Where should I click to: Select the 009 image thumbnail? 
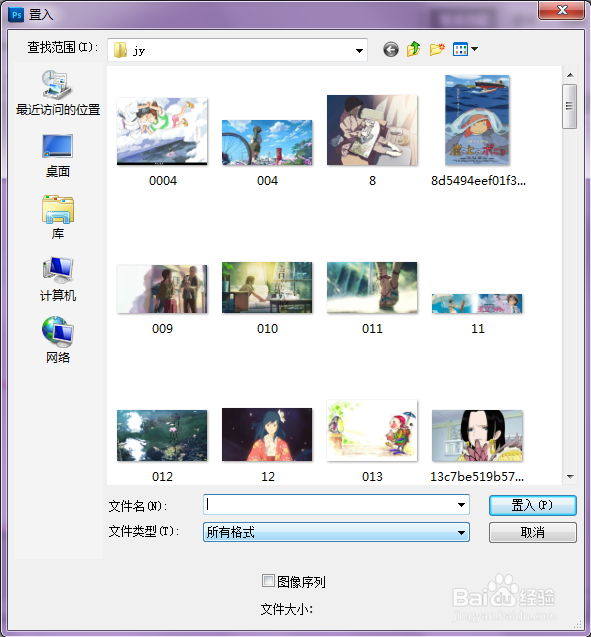tap(162, 289)
